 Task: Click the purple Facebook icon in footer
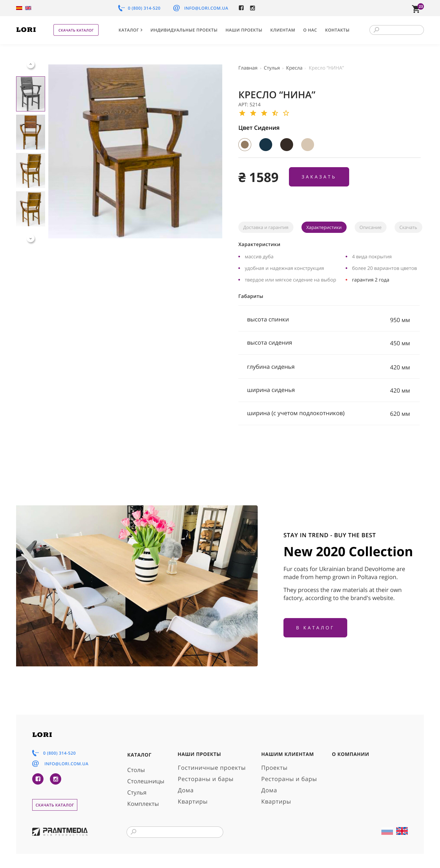(x=38, y=779)
